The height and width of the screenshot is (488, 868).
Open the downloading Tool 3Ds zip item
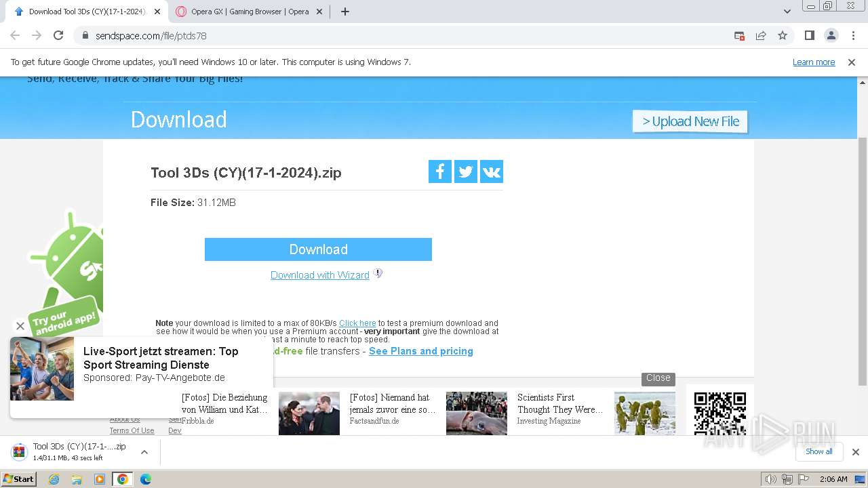click(70, 451)
